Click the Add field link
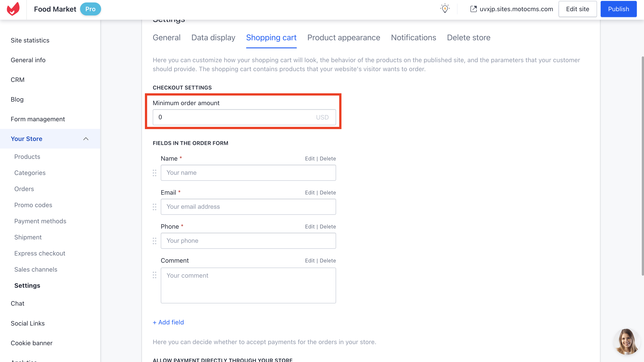The image size is (644, 362). pos(168,322)
